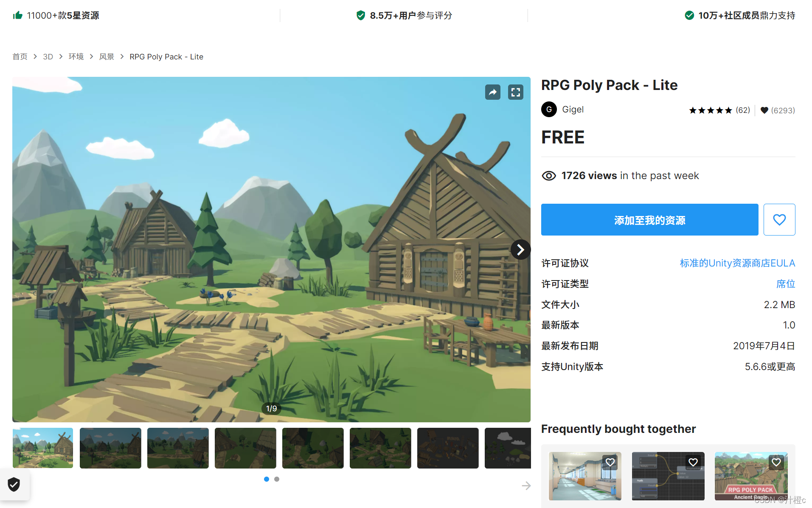Click RPG Poly Pack - Lite breadcrumb text
812x508 pixels.
point(166,57)
